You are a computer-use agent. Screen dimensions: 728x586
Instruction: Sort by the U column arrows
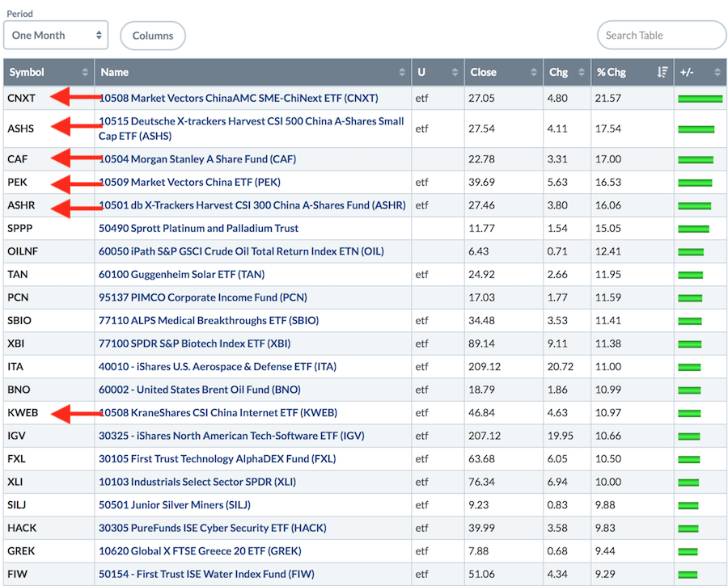click(x=454, y=73)
